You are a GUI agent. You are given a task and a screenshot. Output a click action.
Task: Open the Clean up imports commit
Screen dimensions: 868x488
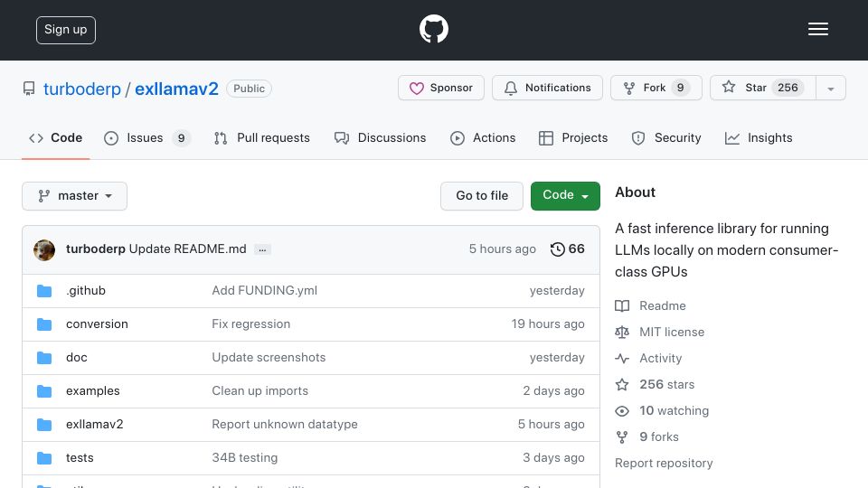pos(259,390)
